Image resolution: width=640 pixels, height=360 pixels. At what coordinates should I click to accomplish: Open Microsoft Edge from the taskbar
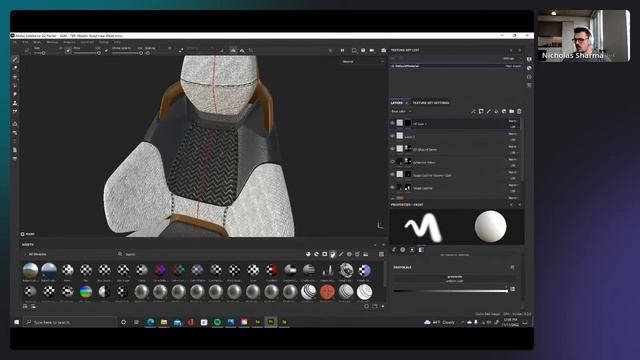pos(150,322)
